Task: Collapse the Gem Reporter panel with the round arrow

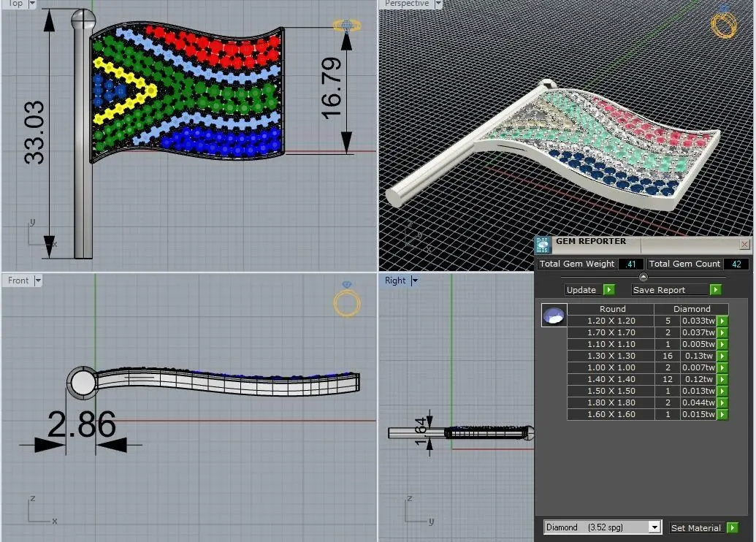Action: click(x=644, y=277)
